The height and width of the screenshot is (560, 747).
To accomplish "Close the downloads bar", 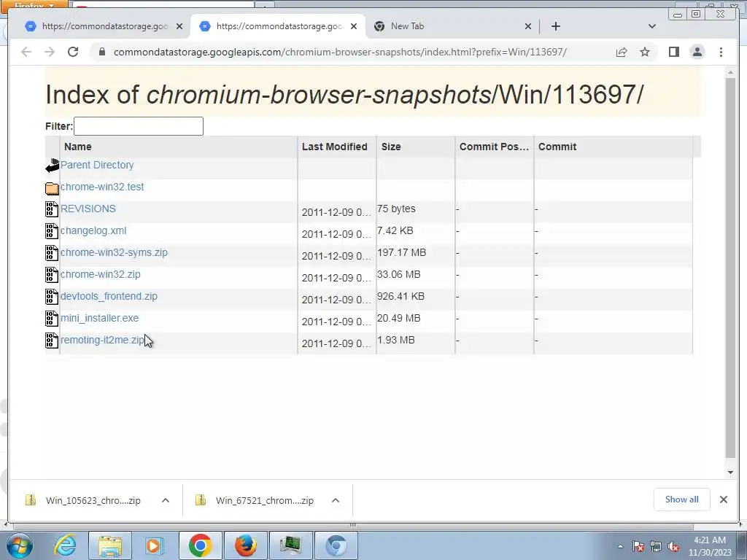I will [x=724, y=499].
